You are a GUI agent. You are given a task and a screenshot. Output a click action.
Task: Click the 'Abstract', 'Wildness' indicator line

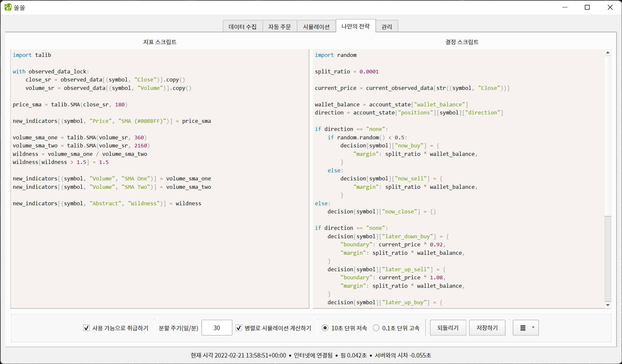(x=107, y=203)
